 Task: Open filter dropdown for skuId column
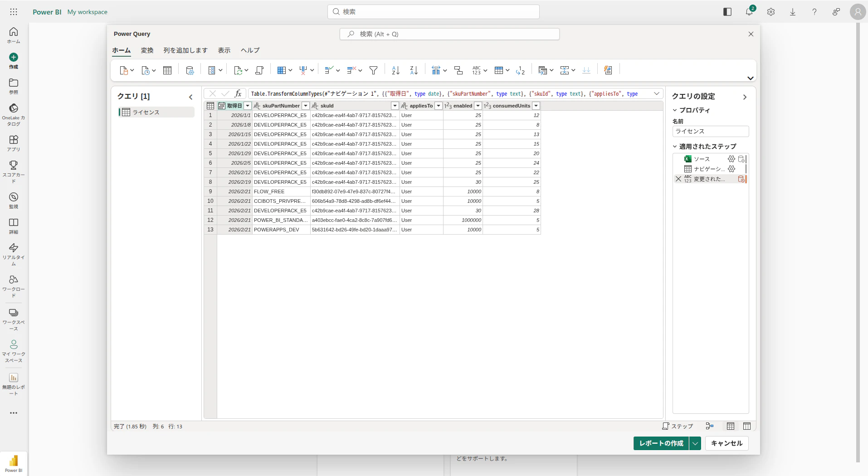[x=395, y=106]
